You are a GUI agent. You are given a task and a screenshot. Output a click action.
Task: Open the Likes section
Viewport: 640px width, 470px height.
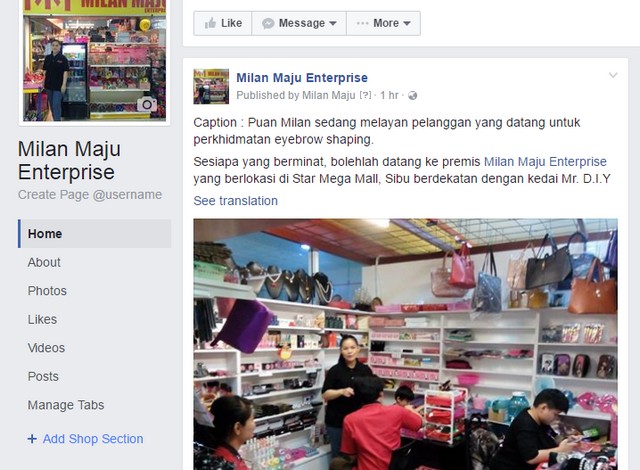point(42,319)
